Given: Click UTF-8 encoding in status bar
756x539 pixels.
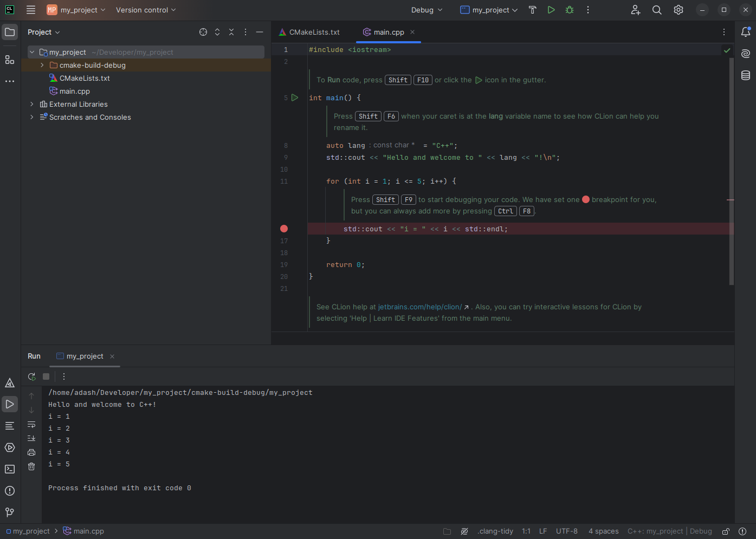Looking at the screenshot, I should tap(567, 531).
